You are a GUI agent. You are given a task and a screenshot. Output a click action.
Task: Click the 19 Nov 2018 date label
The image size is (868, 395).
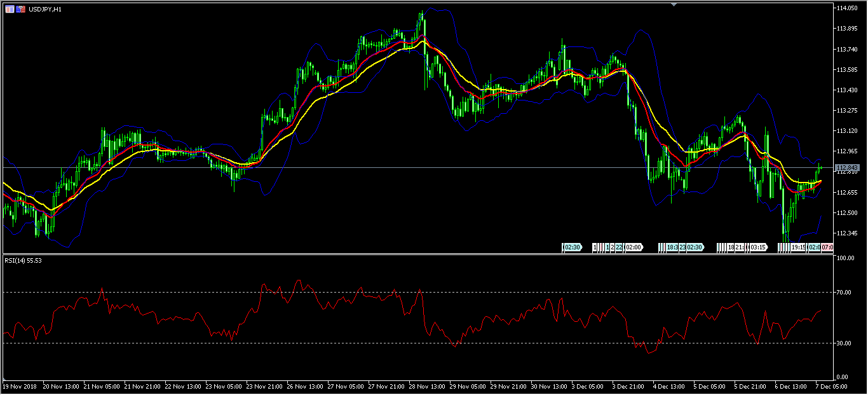[20, 386]
